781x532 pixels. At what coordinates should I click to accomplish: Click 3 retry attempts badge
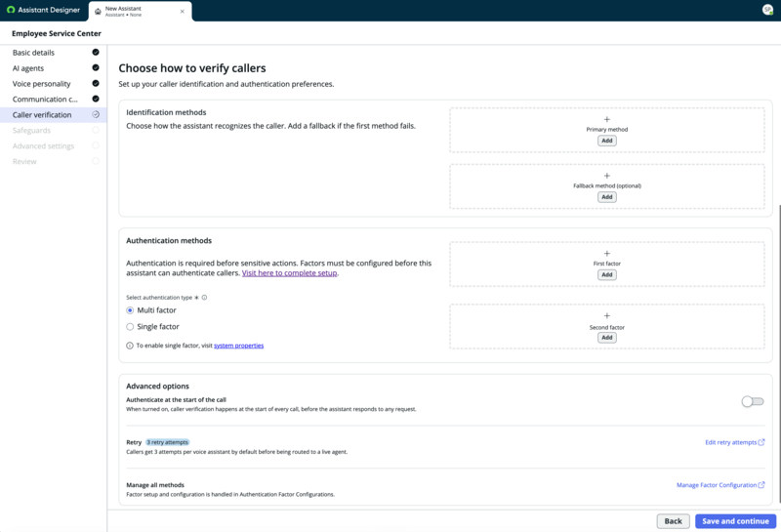coord(167,442)
